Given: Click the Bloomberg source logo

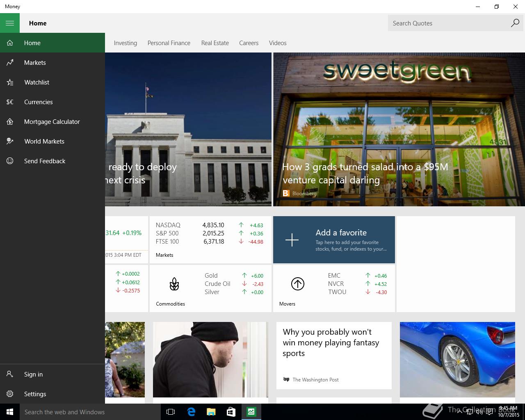Looking at the screenshot, I should (x=286, y=193).
